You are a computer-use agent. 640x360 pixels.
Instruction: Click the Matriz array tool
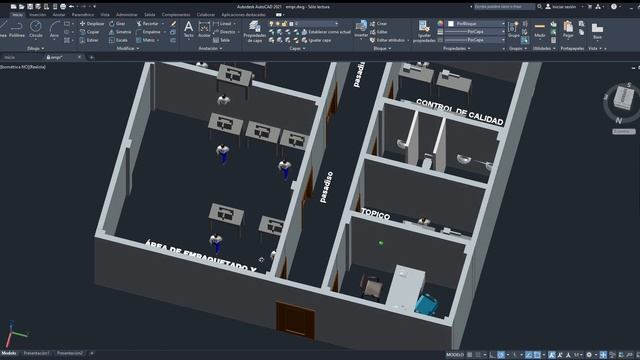(x=146, y=40)
